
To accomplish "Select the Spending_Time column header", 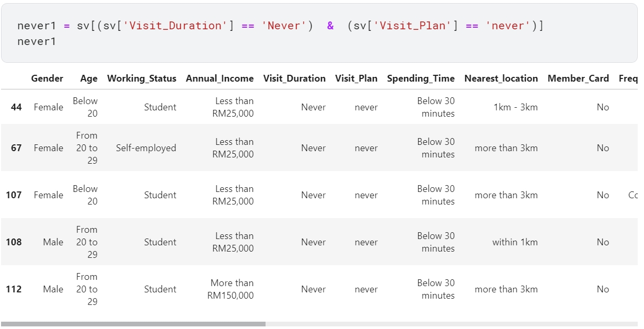I will (x=421, y=78).
